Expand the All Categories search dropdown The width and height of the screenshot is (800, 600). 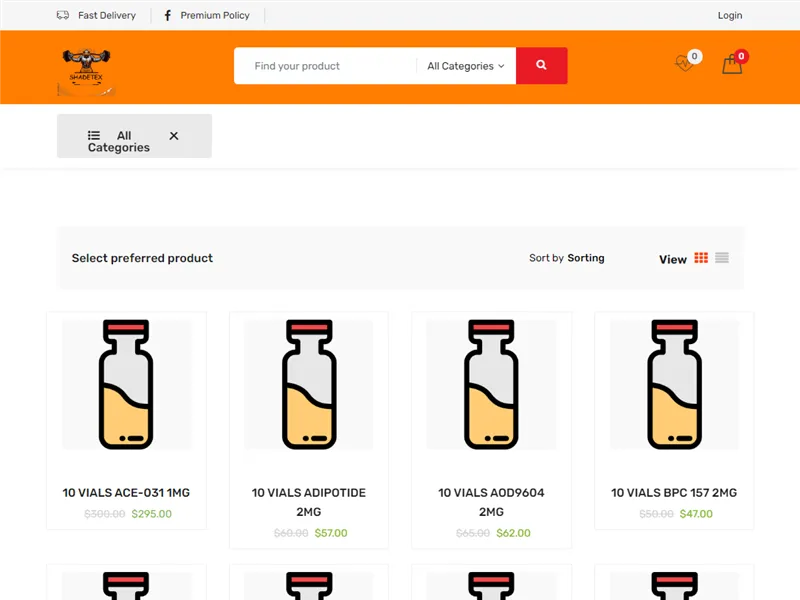(x=465, y=66)
